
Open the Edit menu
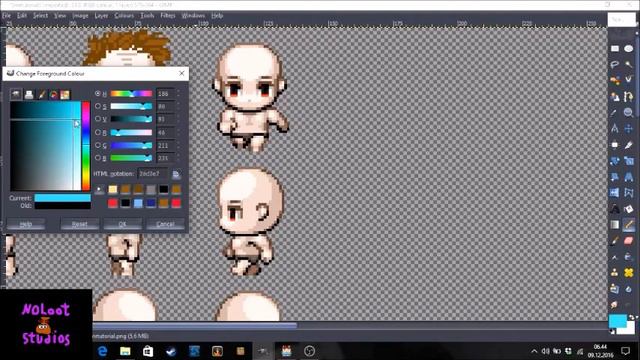click(x=22, y=16)
